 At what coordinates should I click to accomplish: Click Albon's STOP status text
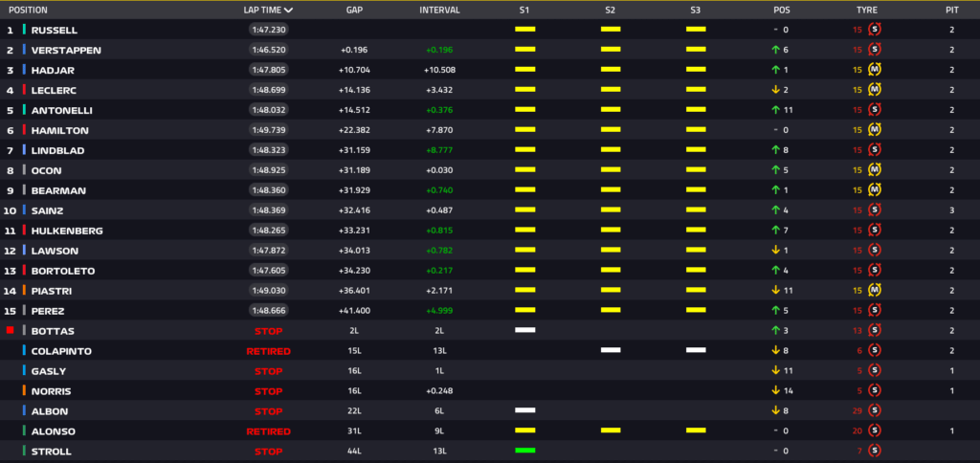(268, 411)
